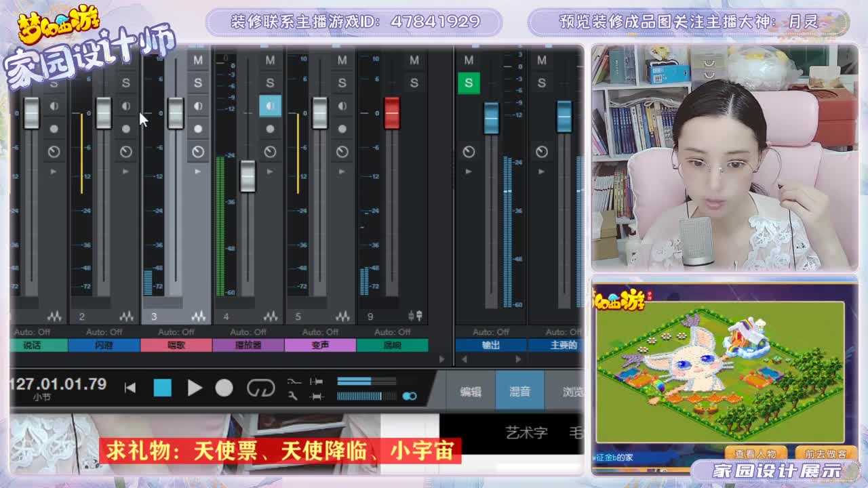Click pan knob on 输出 channel
Image resolution: width=868 pixels, height=488 pixels.
tap(469, 152)
